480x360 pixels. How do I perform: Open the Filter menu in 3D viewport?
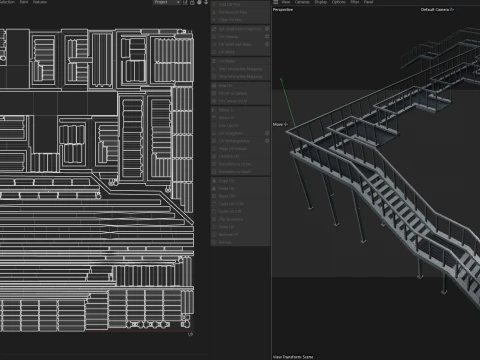pos(355,2)
